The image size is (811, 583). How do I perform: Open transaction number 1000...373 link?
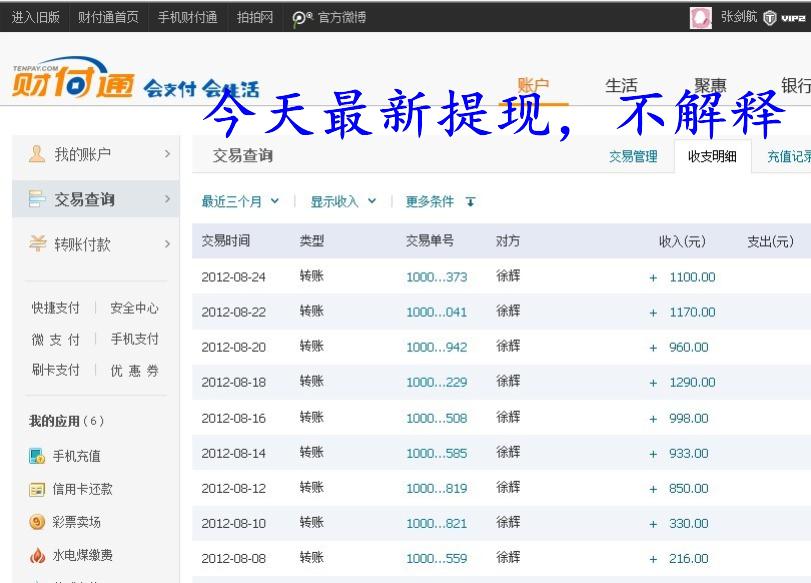[436, 277]
